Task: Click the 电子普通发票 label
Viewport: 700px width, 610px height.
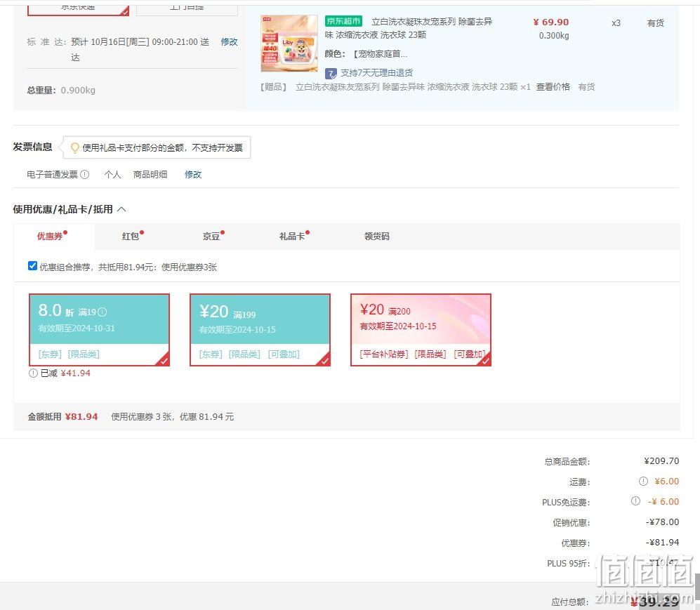Action: [x=52, y=175]
